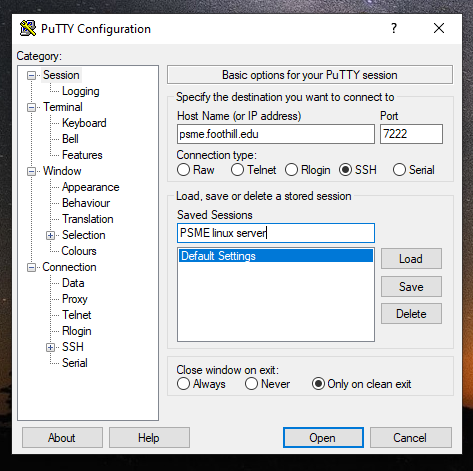The width and height of the screenshot is (473, 471).
Task: Open the Data category
Action: click(73, 283)
